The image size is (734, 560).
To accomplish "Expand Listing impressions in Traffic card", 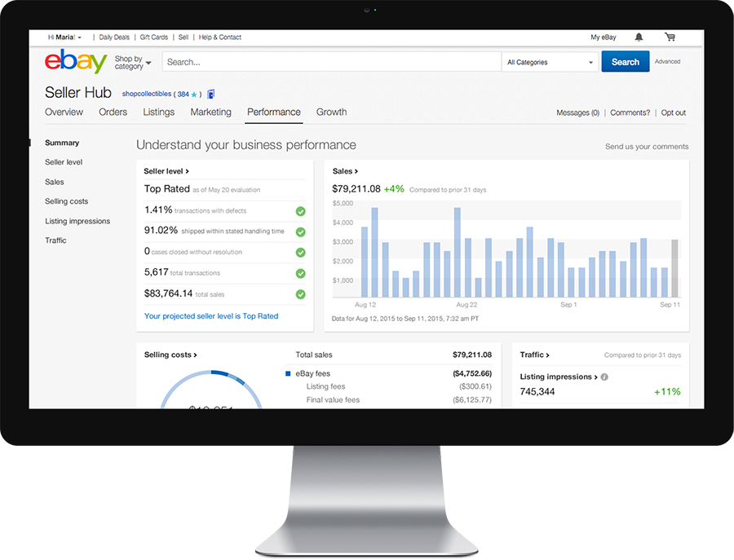I will click(559, 377).
